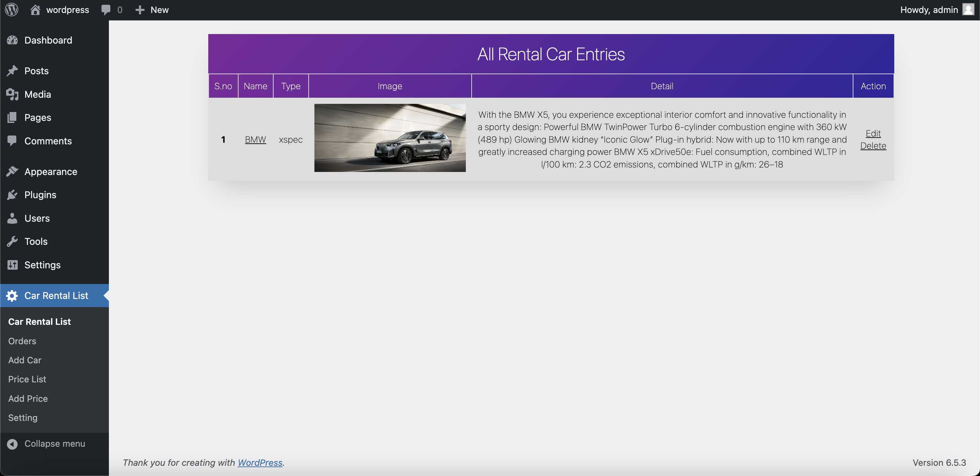Click the Name column header
980x476 pixels.
[255, 86]
